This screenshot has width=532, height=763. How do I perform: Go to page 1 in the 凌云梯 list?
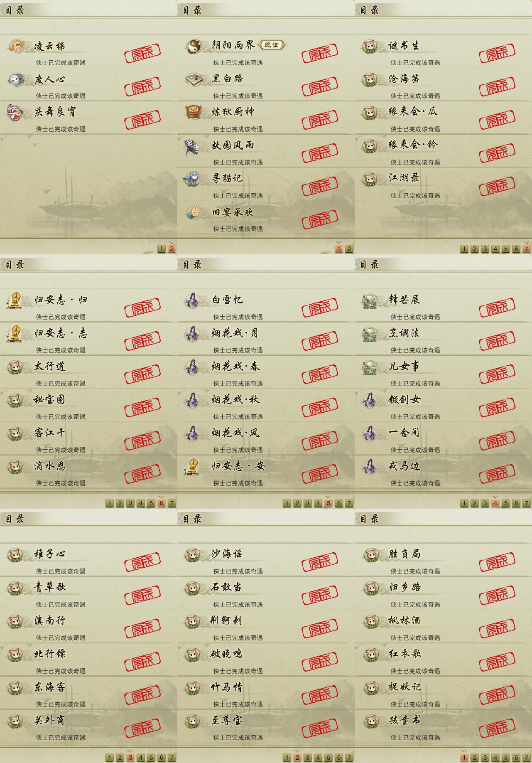coord(162,249)
